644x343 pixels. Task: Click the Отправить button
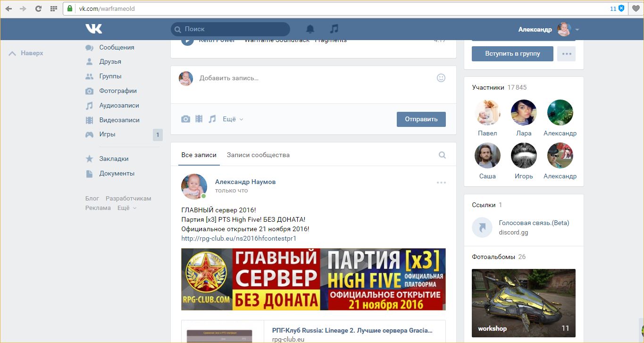coord(421,119)
